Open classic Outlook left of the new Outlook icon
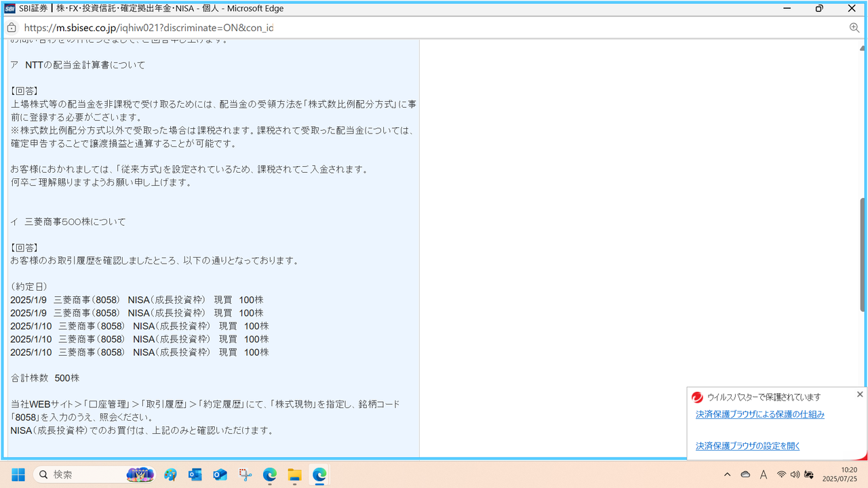This screenshot has width=868, height=488. pyautogui.click(x=195, y=474)
